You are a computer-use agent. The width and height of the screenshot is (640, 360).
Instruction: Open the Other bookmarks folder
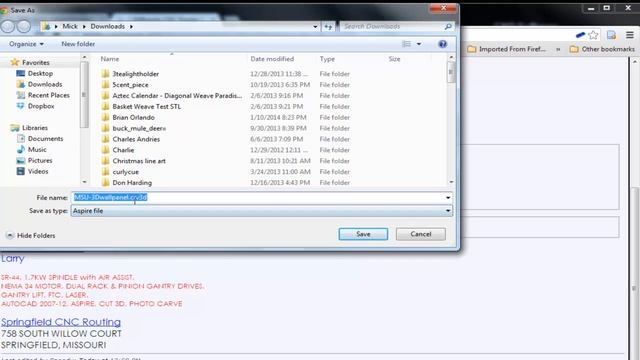pyautogui.click(x=602, y=49)
